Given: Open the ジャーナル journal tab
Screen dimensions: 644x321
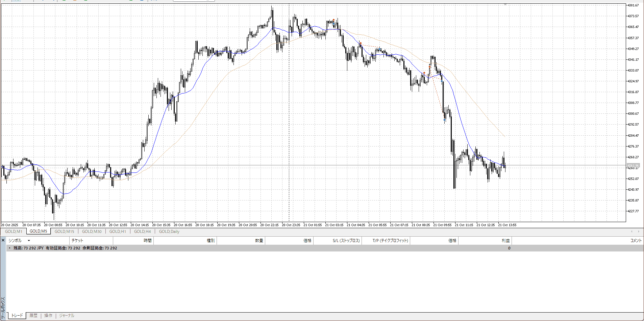Looking at the screenshot, I should (67, 316).
